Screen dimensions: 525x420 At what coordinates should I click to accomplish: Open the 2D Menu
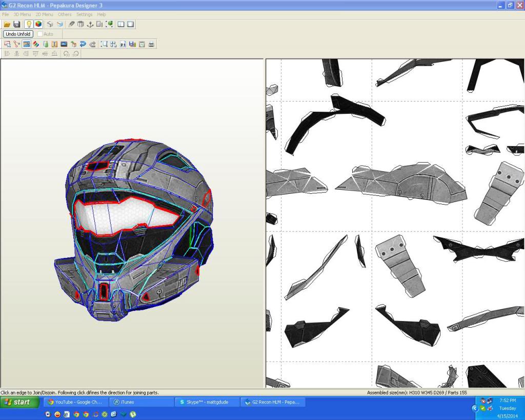click(44, 14)
